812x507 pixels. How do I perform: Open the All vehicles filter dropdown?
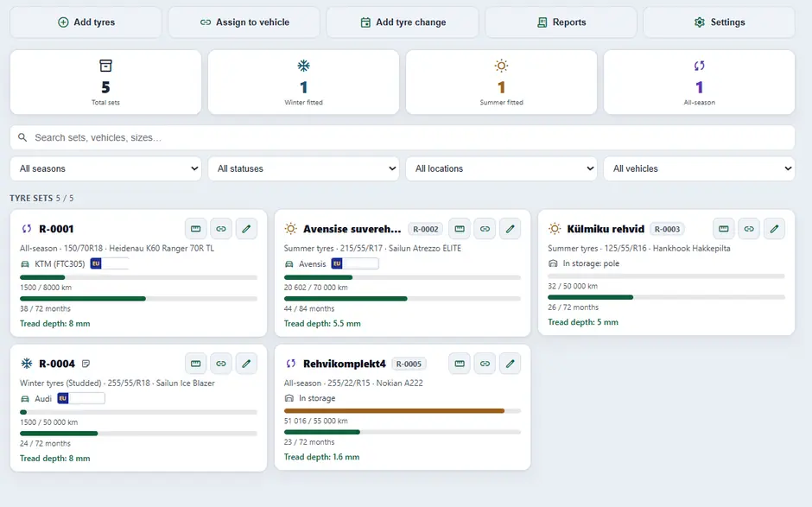699,168
